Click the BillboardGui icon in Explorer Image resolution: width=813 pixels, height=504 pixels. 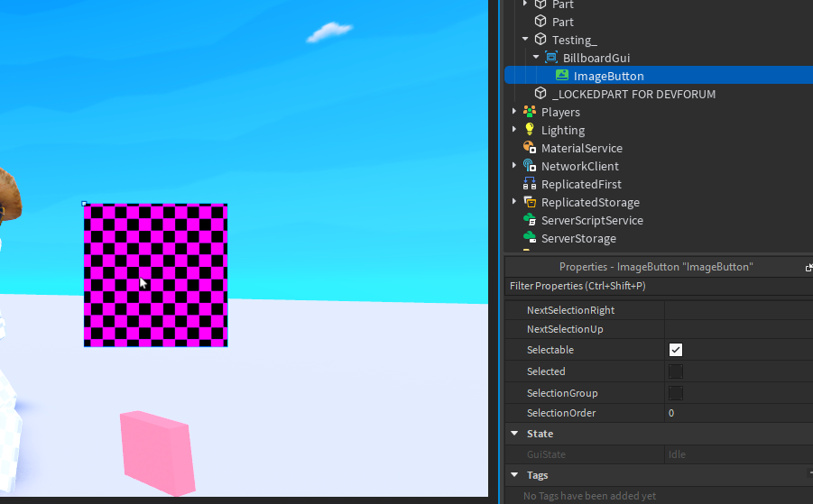pos(551,58)
